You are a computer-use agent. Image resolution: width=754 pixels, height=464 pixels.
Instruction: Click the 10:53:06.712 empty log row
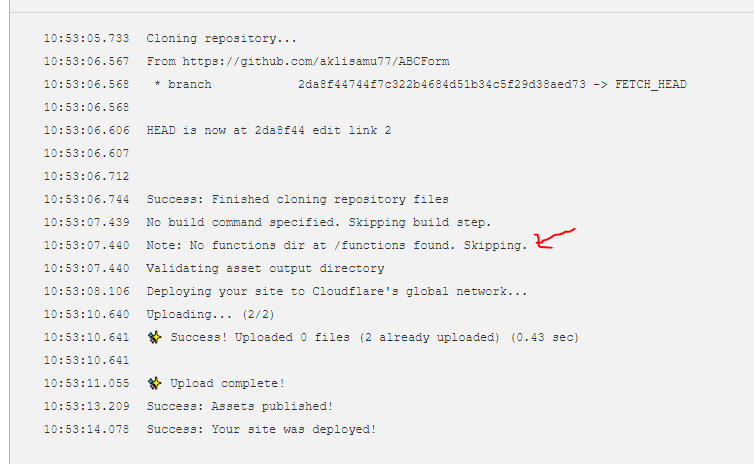point(87,176)
